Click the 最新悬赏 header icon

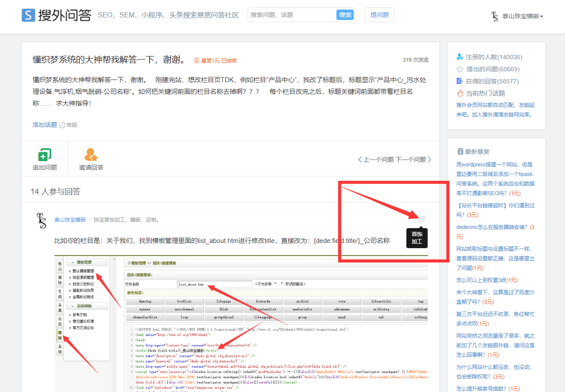click(460, 152)
